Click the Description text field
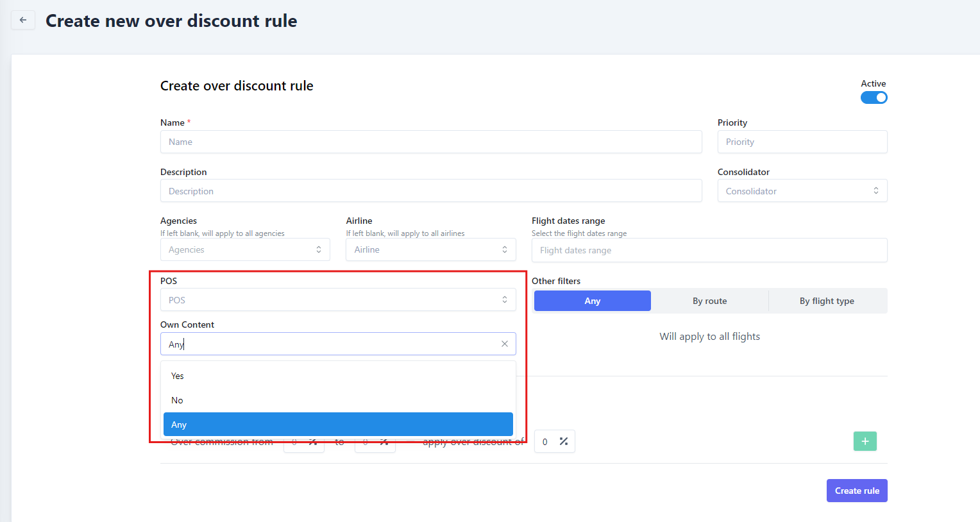 [x=430, y=191]
